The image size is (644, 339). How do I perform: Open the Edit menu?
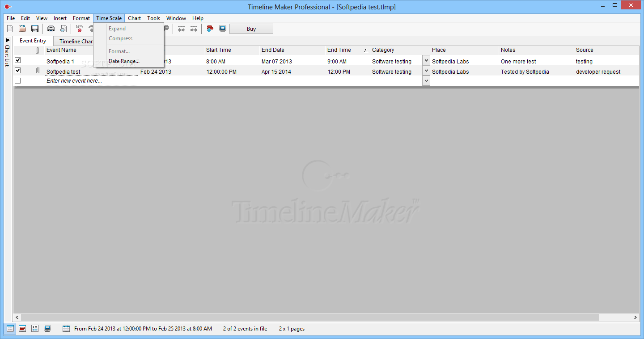point(25,18)
